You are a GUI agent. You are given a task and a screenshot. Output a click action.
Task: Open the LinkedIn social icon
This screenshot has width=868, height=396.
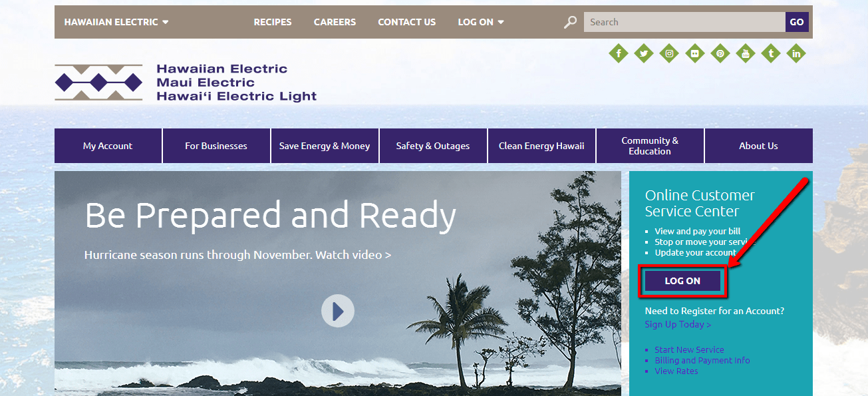click(x=796, y=53)
